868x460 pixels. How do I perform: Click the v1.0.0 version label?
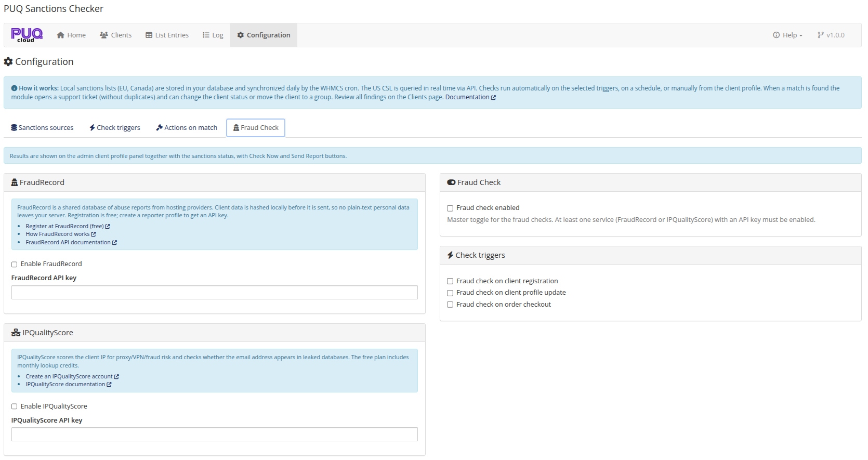pos(831,35)
